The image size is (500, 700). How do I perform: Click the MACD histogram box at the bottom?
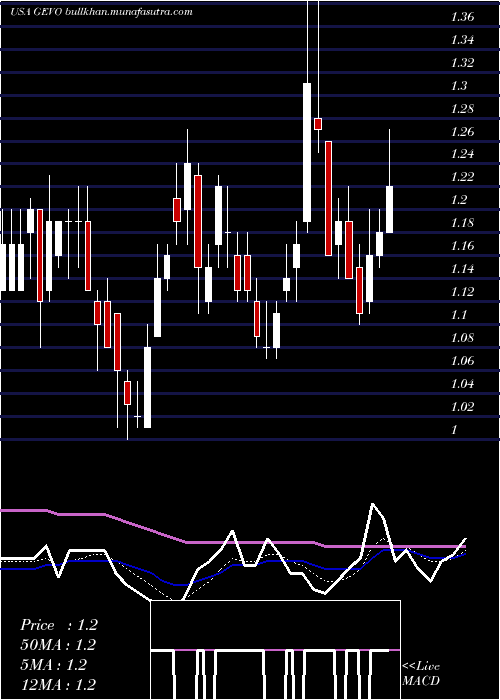(275, 650)
